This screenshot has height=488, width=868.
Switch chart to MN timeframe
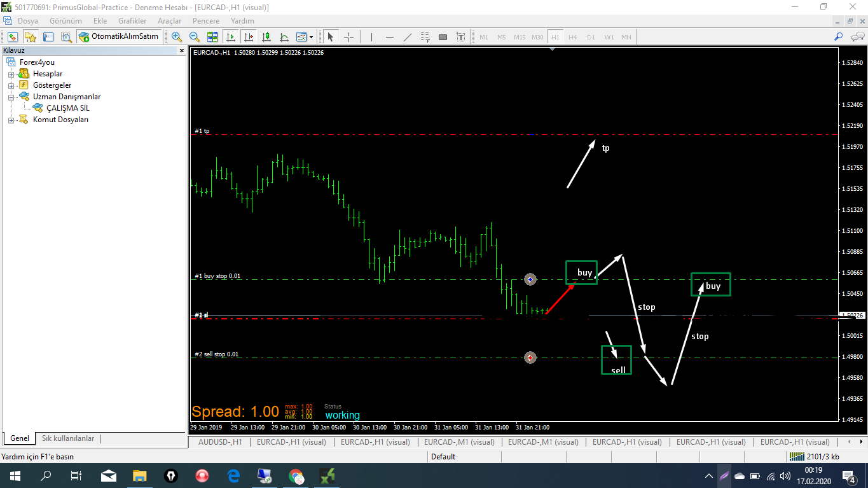[x=626, y=37]
